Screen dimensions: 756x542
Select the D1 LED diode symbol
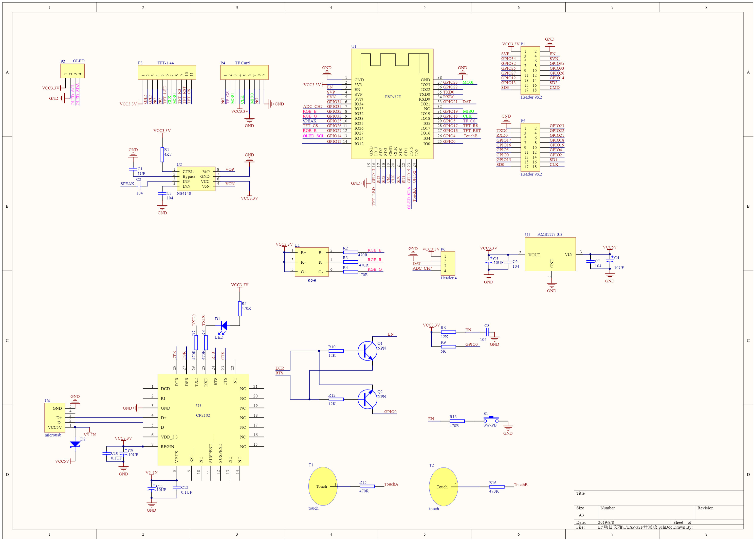point(224,326)
